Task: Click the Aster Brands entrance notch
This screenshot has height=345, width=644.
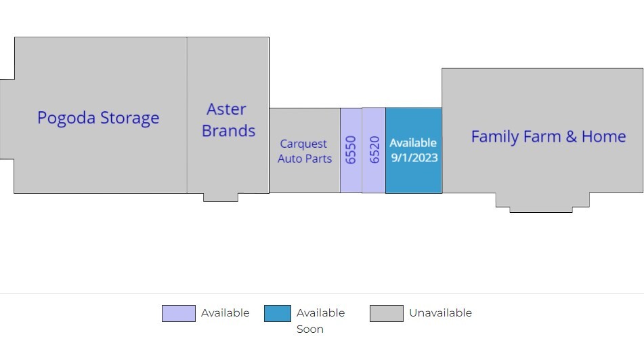Action: (221, 197)
